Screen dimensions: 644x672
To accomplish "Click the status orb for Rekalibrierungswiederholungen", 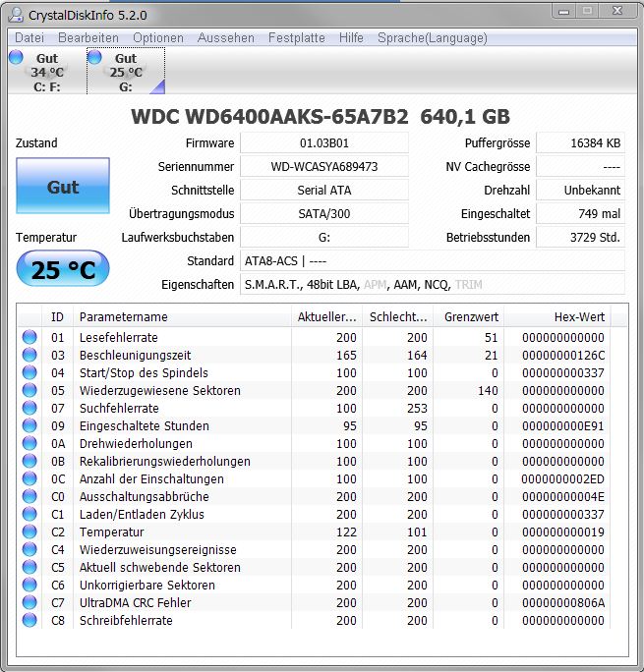I will tap(29, 461).
